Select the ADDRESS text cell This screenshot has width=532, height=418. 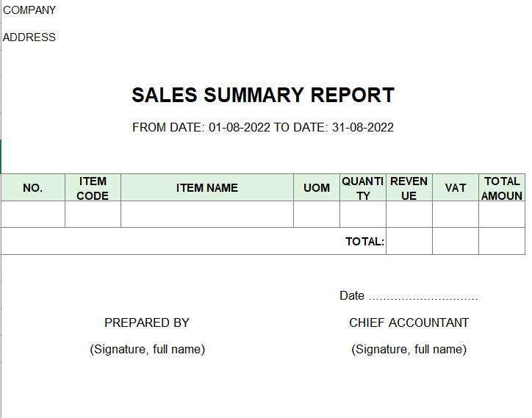(29, 37)
